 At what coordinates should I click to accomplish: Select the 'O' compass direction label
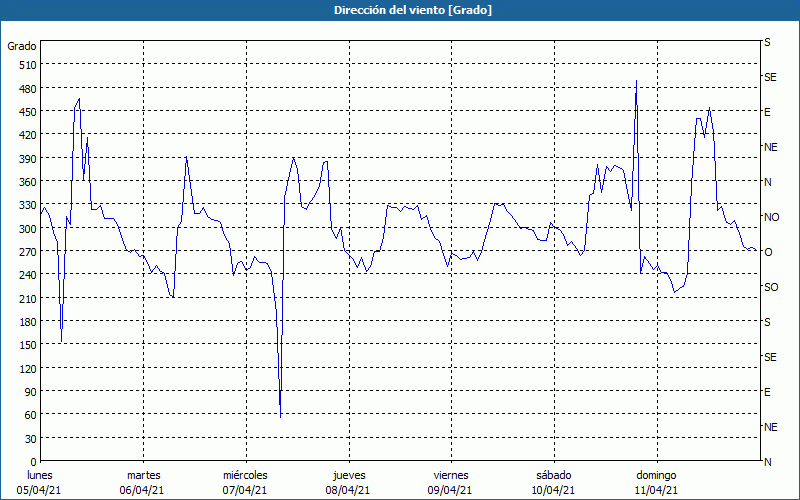(767, 252)
